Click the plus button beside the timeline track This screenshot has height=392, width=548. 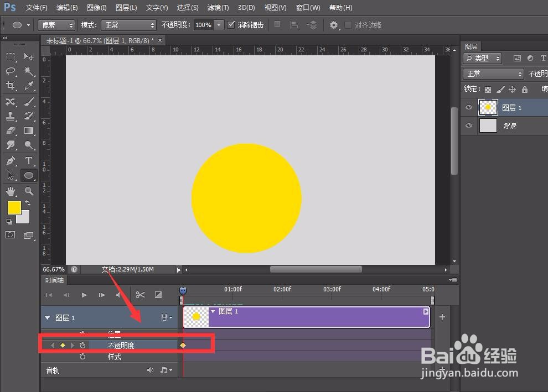pos(442,317)
